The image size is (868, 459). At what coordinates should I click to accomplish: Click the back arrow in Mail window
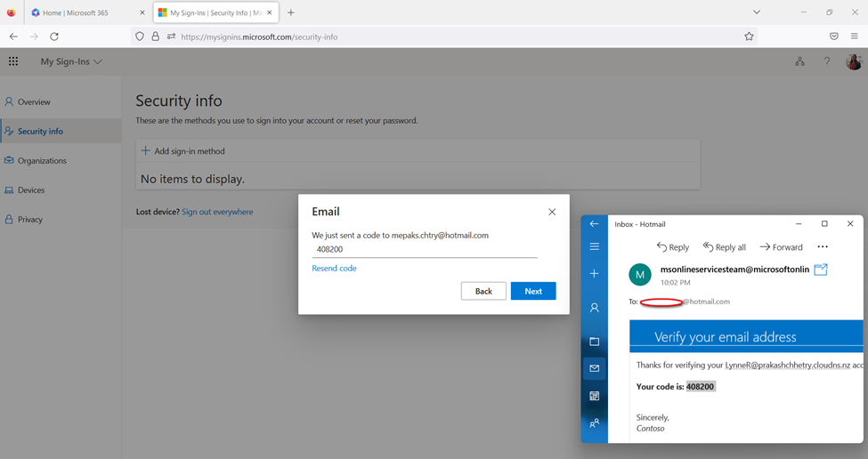coord(594,224)
